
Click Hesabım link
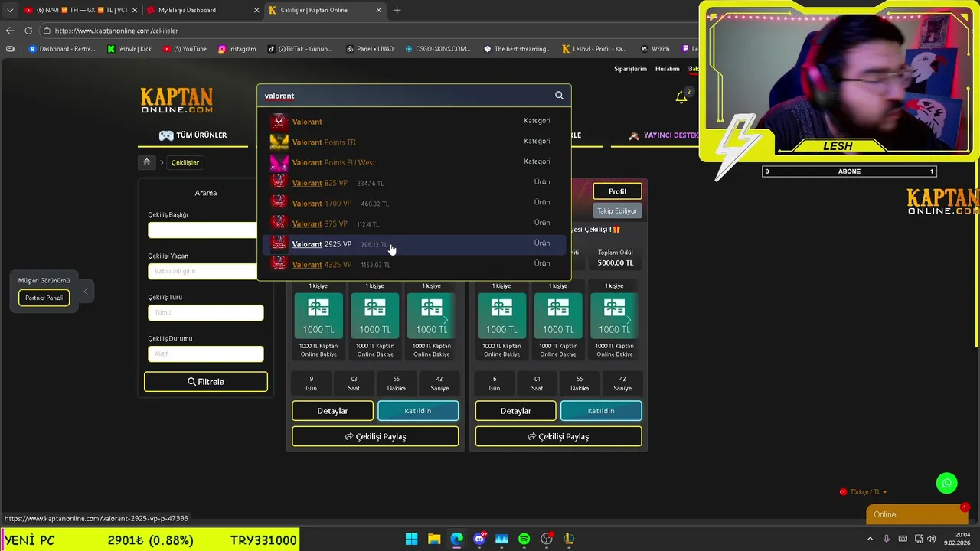[x=667, y=69]
